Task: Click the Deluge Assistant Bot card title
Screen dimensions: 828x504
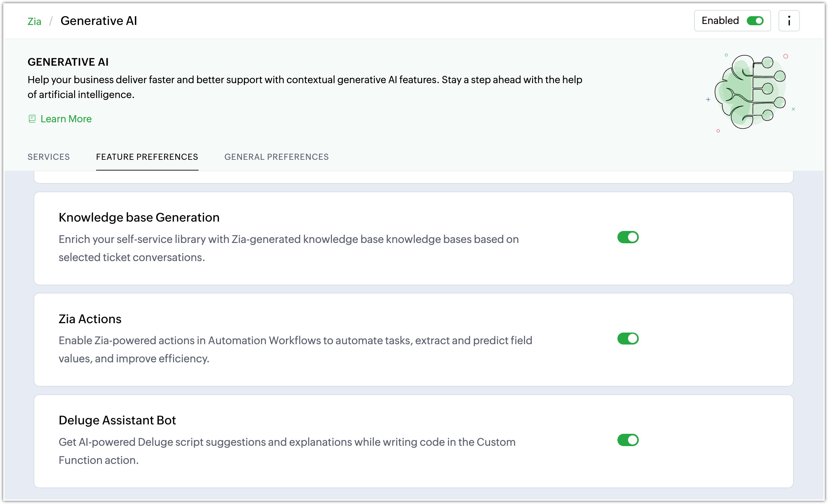Action: click(117, 420)
